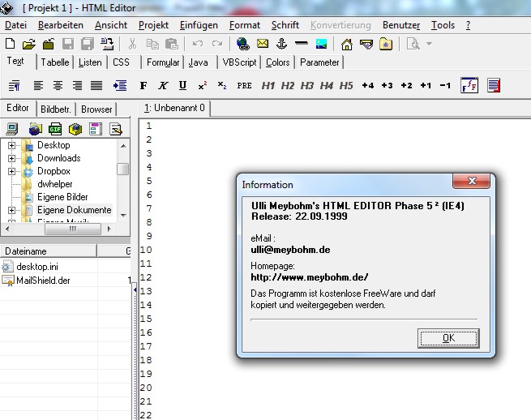Screen dimensions: 531x420
Task: Click the Bold (F) formatting icon
Action: (x=143, y=85)
